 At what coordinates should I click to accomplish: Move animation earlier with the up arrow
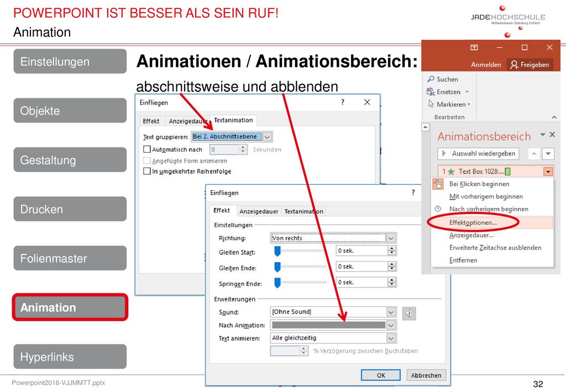point(534,154)
